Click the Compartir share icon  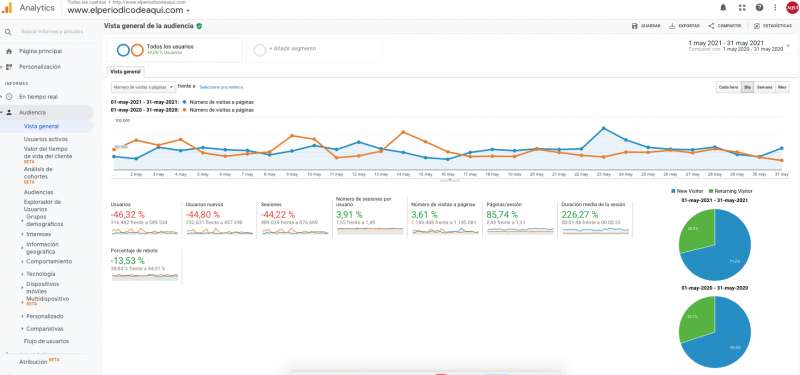coord(711,26)
